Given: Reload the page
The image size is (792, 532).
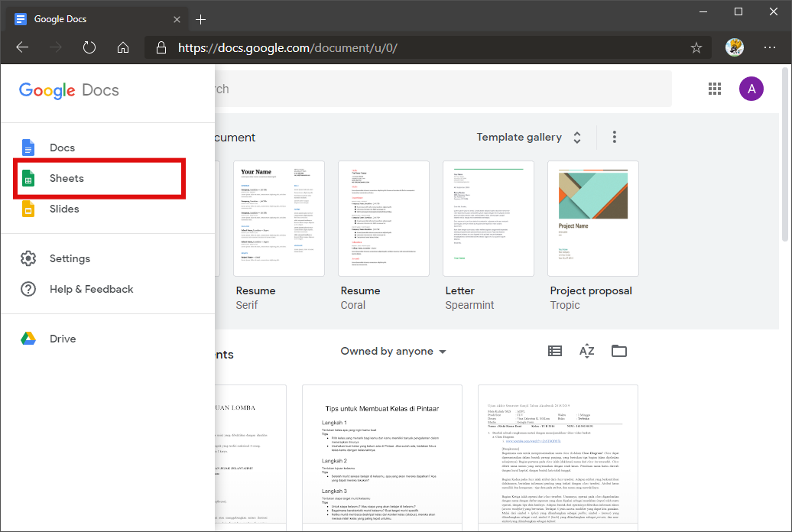Looking at the screenshot, I should coord(89,47).
